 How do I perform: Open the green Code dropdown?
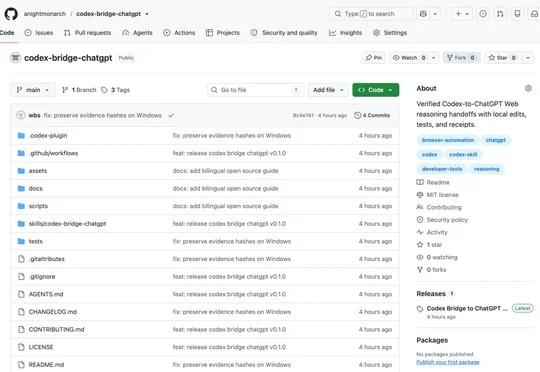click(x=376, y=90)
